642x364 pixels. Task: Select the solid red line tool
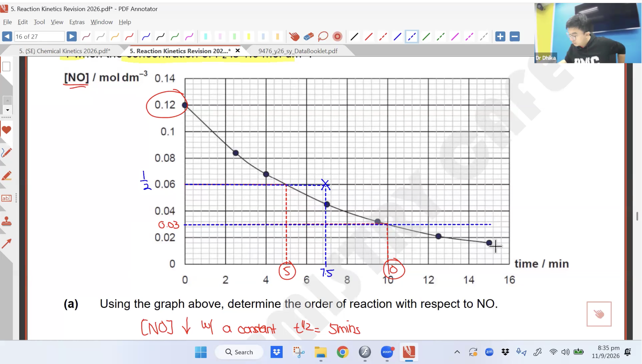tap(369, 37)
